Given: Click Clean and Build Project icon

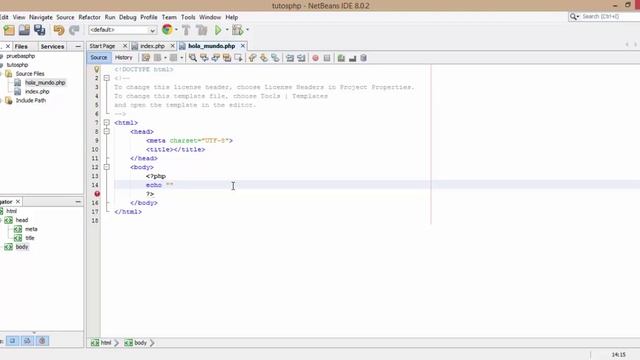Looking at the screenshot, I should pyautogui.click(x=202, y=30).
